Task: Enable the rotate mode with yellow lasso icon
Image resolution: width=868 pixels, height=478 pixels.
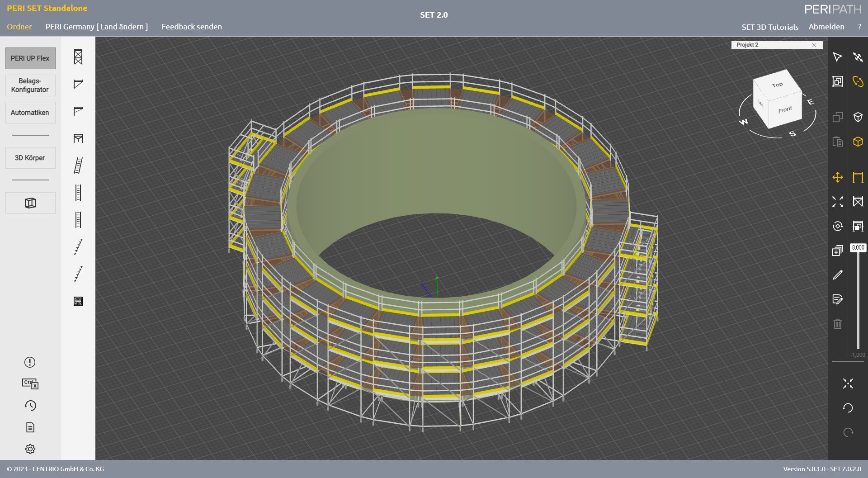Action: pos(858,82)
